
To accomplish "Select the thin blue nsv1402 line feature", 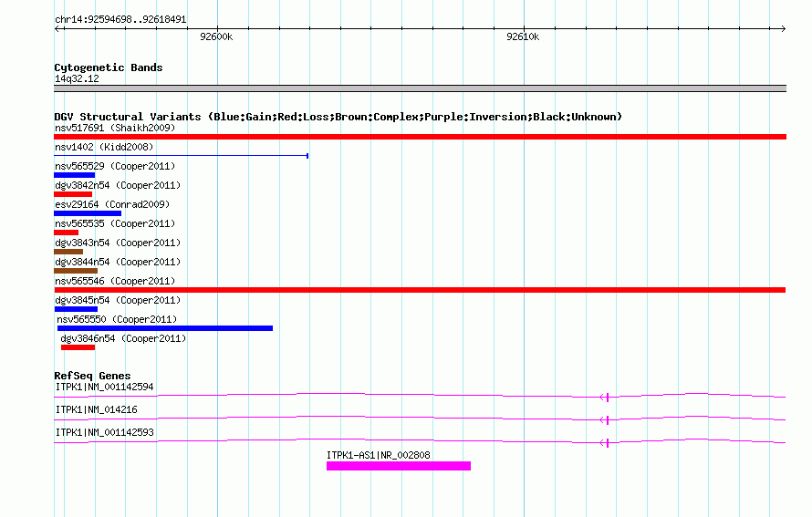I will (x=182, y=156).
